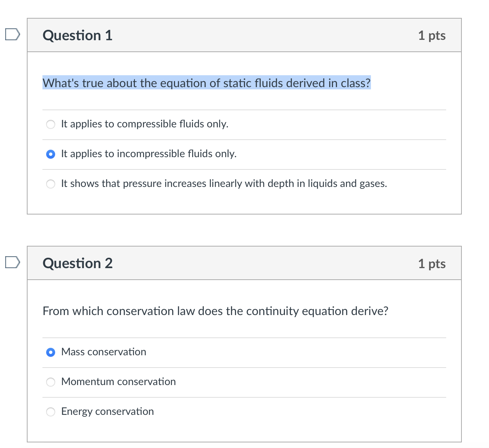
Task: Pick Energy conservation option
Action: point(51,412)
